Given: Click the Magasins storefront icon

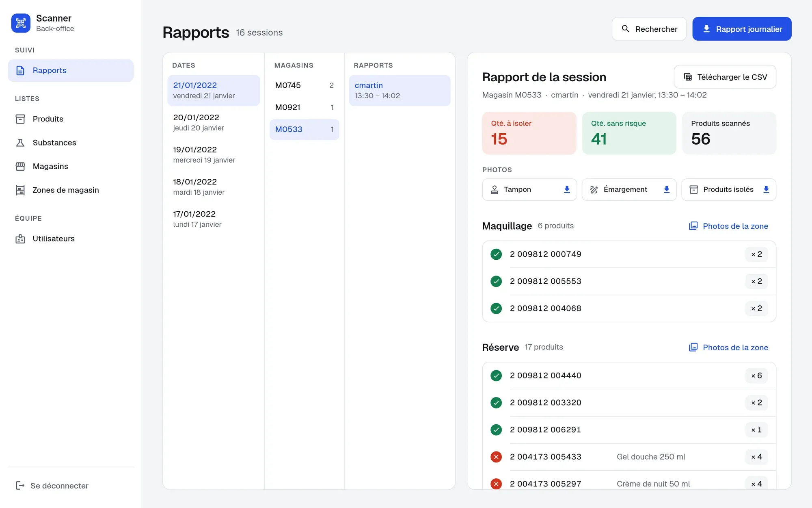Looking at the screenshot, I should [x=20, y=166].
